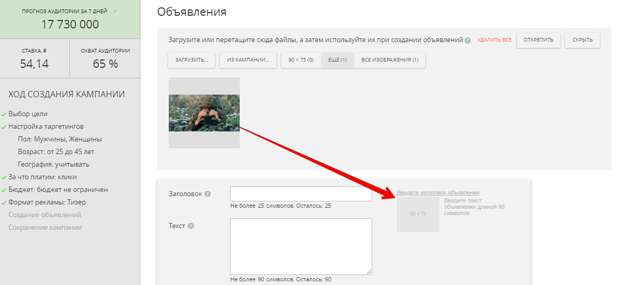Click the 90 × 75 preview image placeholder
Viewport: 644px width, 285px height.
pyautogui.click(x=418, y=214)
